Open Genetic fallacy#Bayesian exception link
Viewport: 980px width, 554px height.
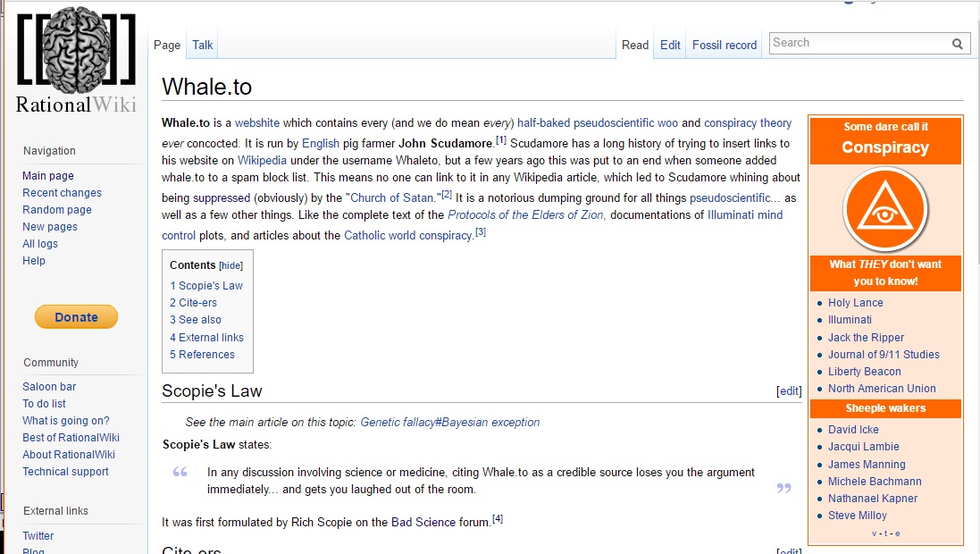coord(450,422)
